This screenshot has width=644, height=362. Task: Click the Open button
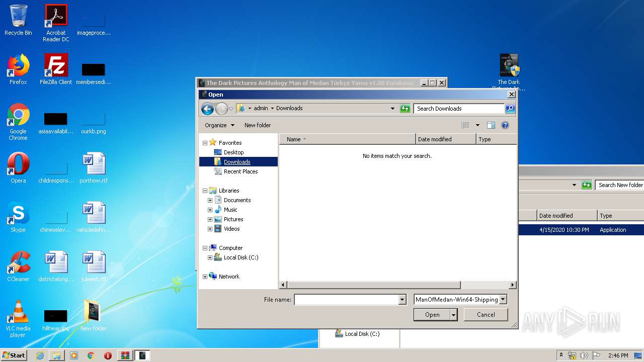(x=432, y=315)
